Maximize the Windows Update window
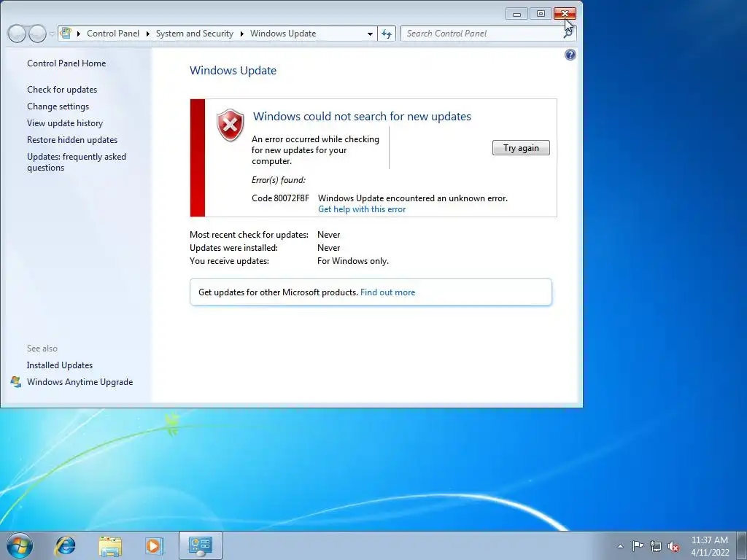747x560 pixels. coord(541,14)
